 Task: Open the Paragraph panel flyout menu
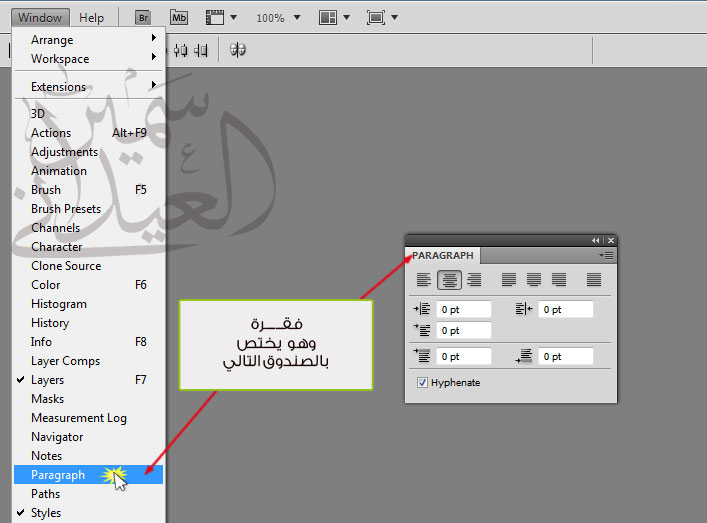(608, 256)
